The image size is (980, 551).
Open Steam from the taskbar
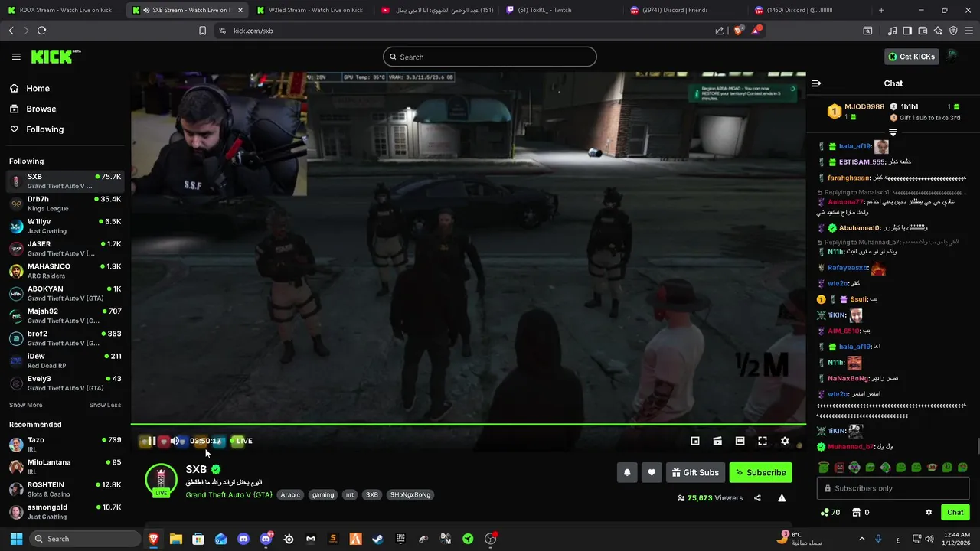pyautogui.click(x=377, y=539)
